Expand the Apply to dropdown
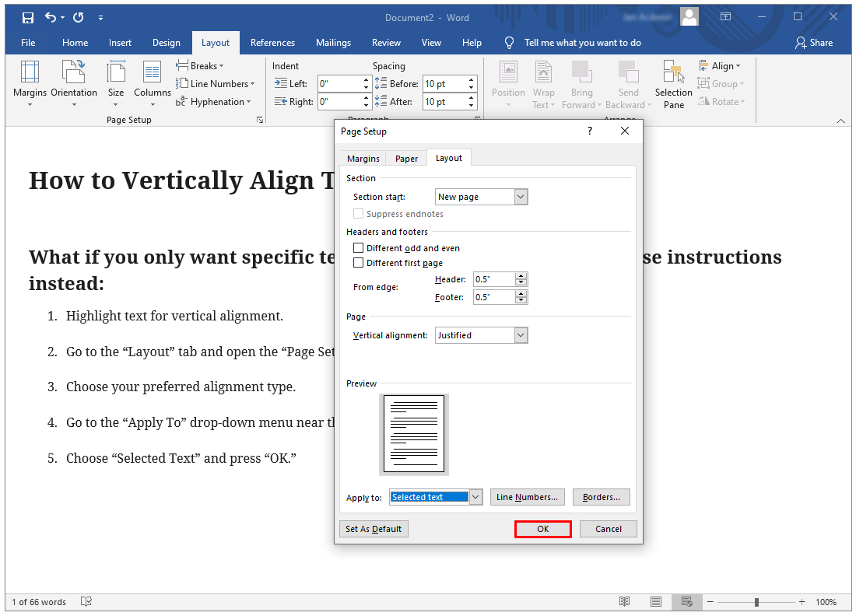 coord(476,497)
